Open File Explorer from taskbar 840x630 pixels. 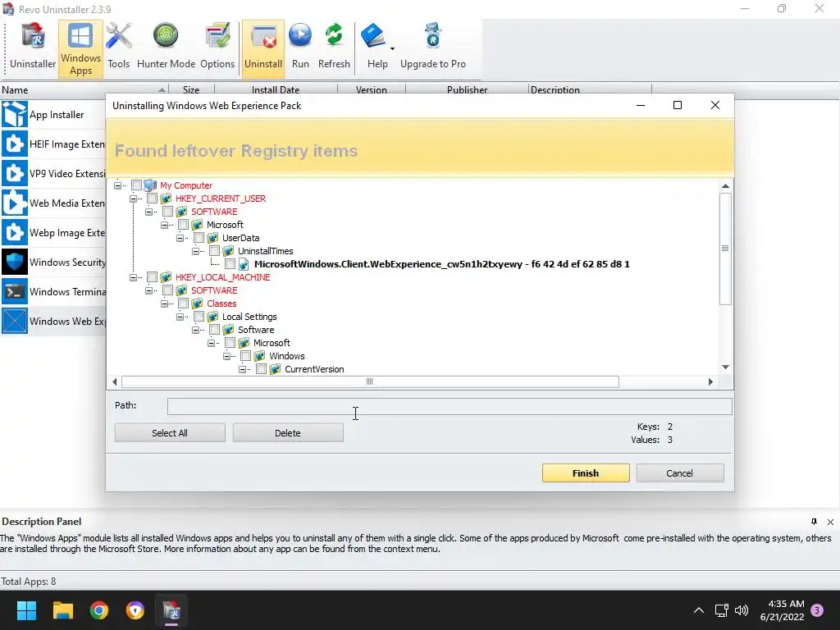point(62,610)
